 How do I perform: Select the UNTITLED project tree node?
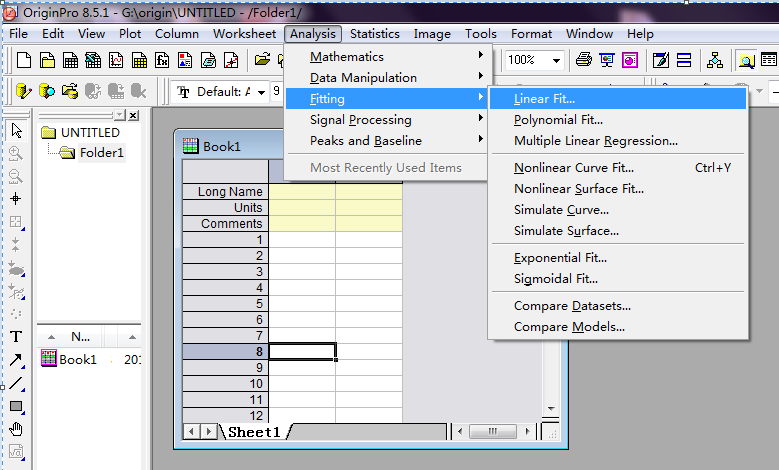tap(90, 133)
